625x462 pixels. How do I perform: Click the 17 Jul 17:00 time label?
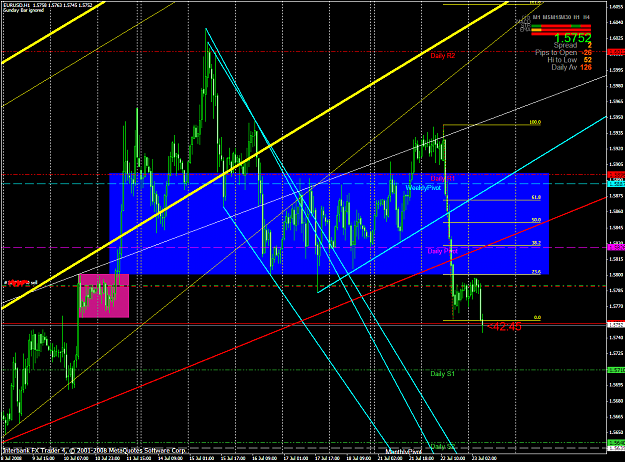[327, 458]
